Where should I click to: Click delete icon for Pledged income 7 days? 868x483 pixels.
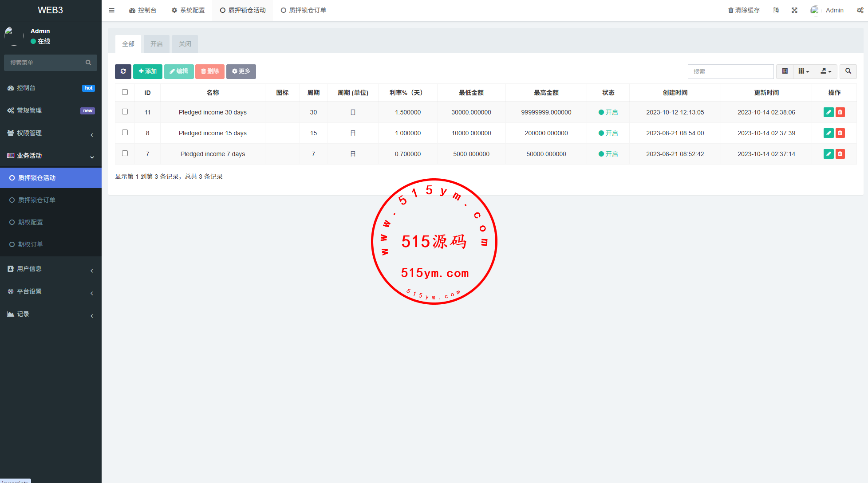click(840, 154)
